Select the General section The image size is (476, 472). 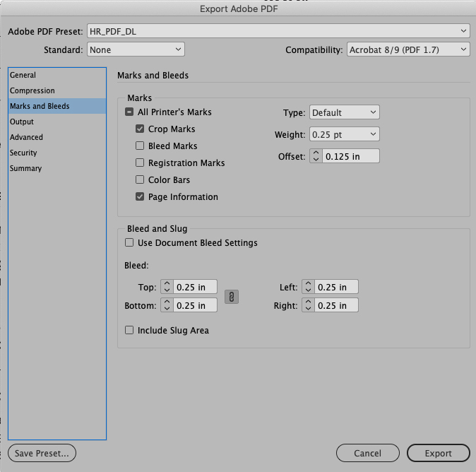57,75
